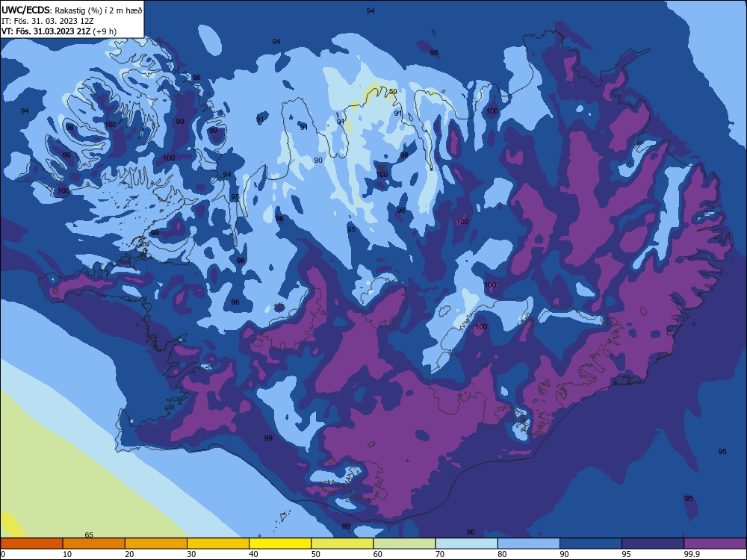Click the legend tick label '20'
747x560 pixels.
(x=129, y=554)
